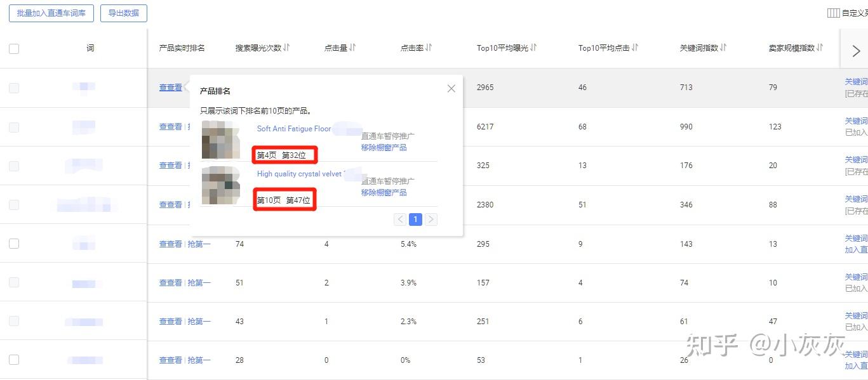Click 移除橱窗产品 for Soft Anti Fatigue Floor
Viewport: 868px width, 380px height.
click(384, 148)
